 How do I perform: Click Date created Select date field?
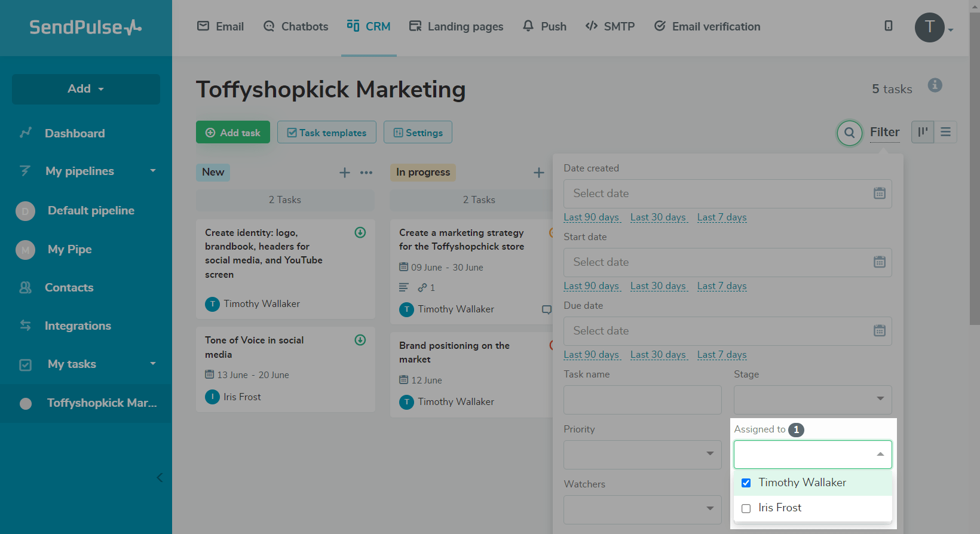pos(727,194)
